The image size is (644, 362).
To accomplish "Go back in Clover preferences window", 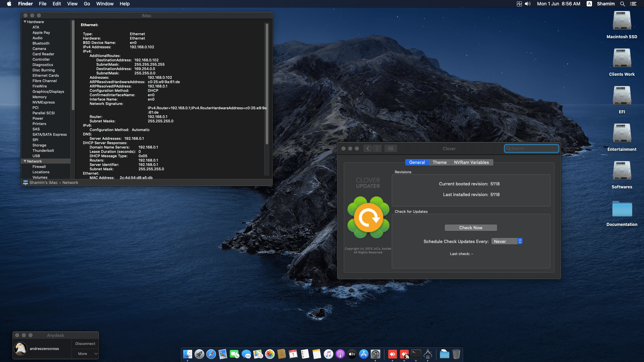I will 368,148.
